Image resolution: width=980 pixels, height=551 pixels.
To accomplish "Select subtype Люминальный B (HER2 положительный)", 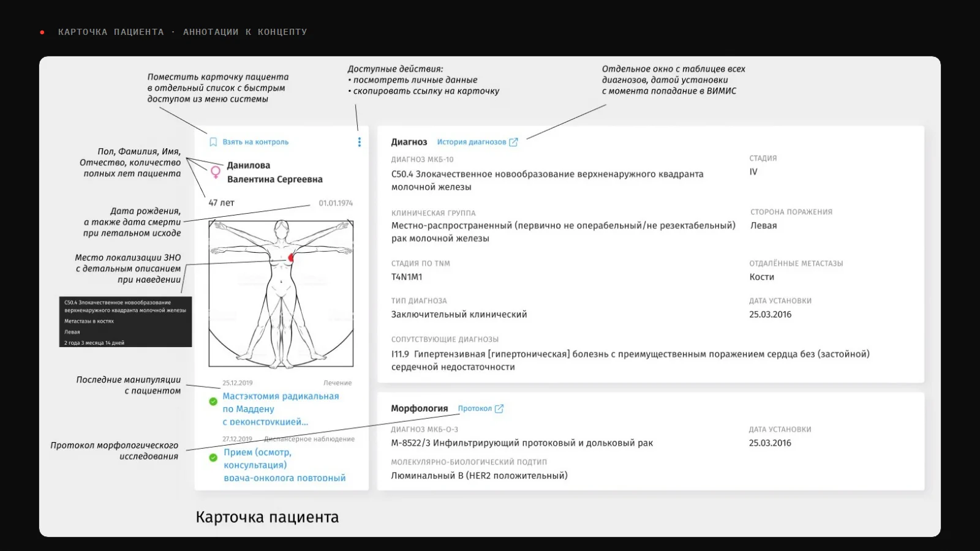I will click(x=479, y=475).
